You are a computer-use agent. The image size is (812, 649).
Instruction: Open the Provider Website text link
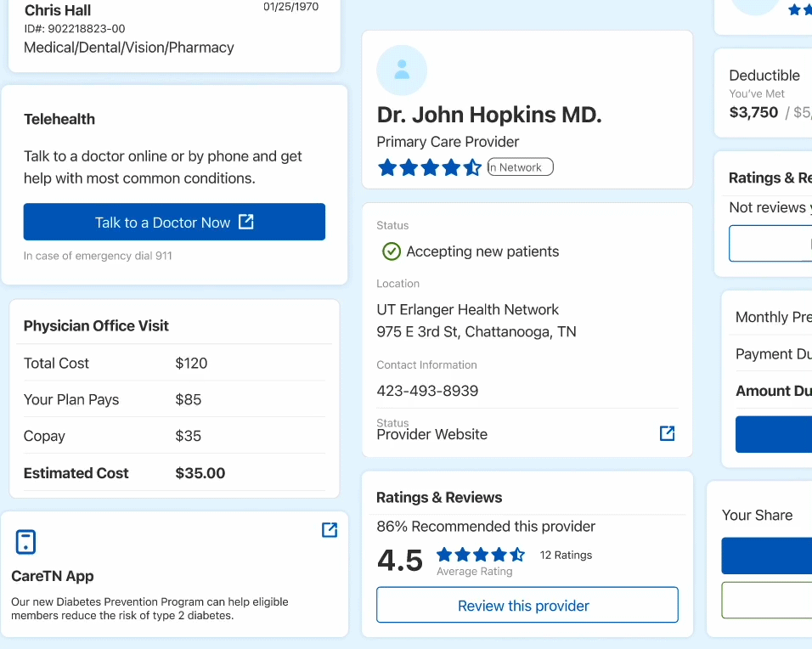coord(431,434)
